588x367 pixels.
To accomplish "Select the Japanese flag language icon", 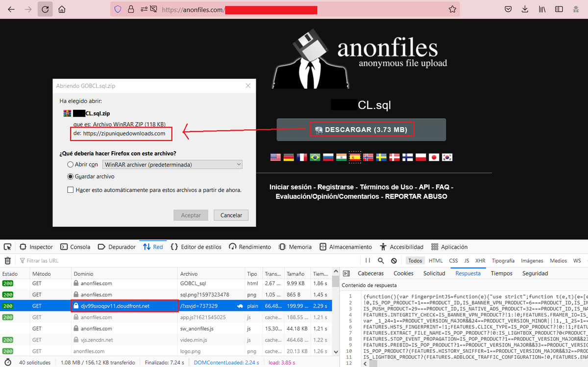I will click(434, 157).
